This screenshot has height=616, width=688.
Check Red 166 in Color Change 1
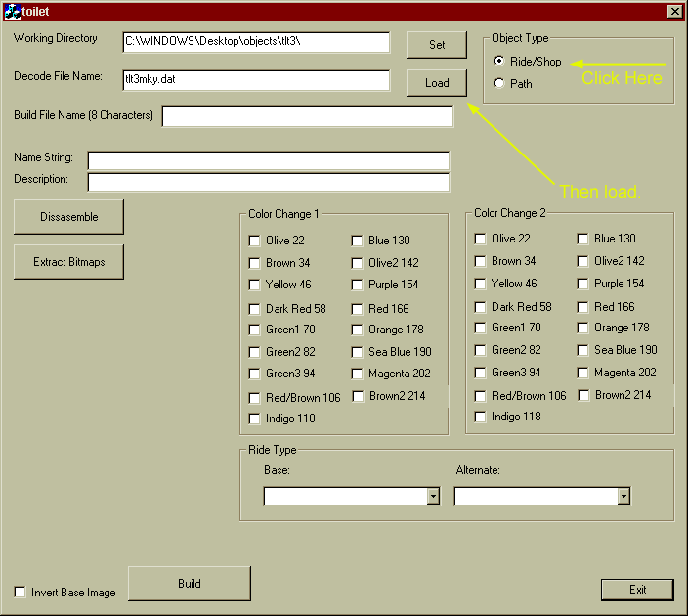coord(357,309)
